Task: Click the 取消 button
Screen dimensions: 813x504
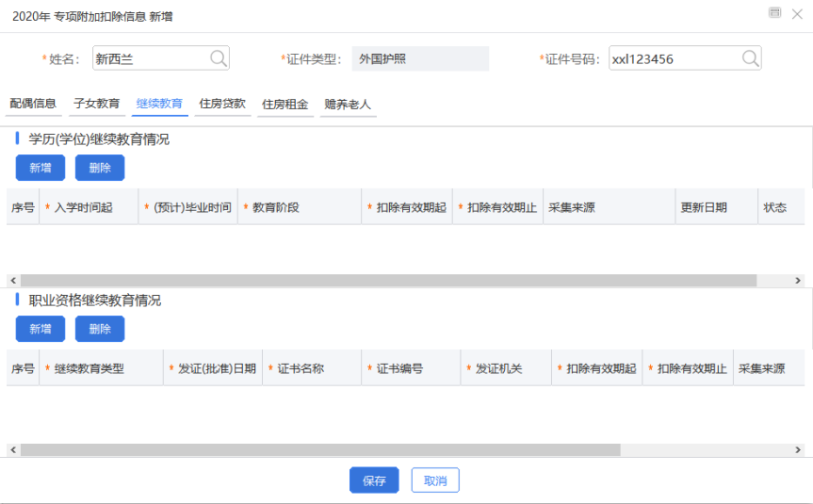Action: (435, 480)
